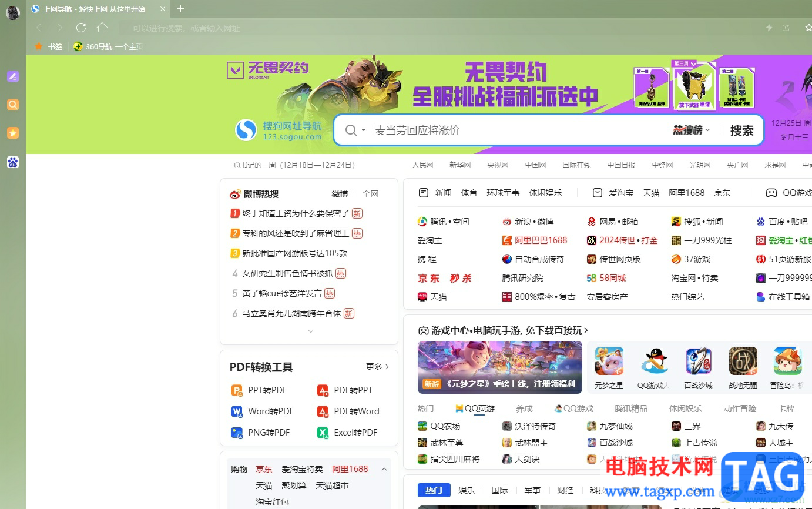812x509 pixels.
Task: Open the 元梦之星 promotional game banner
Action: coord(500,367)
